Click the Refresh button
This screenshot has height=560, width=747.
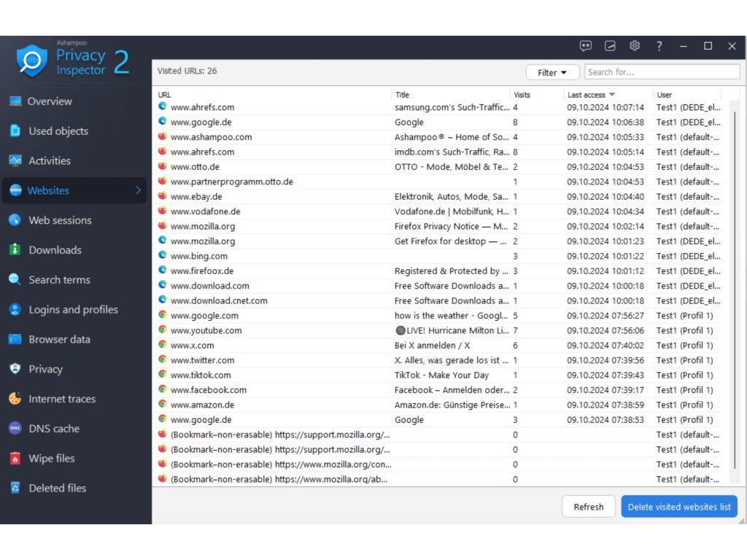(x=589, y=507)
